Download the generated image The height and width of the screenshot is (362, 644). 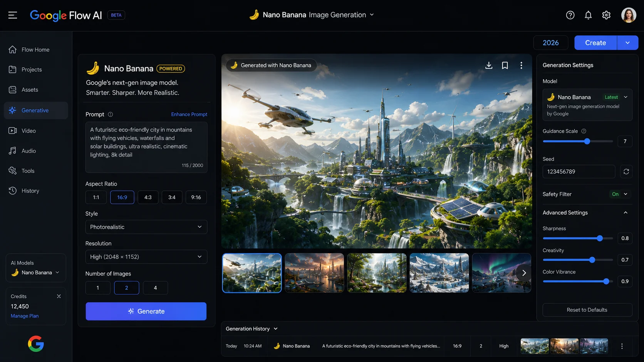[x=489, y=65]
